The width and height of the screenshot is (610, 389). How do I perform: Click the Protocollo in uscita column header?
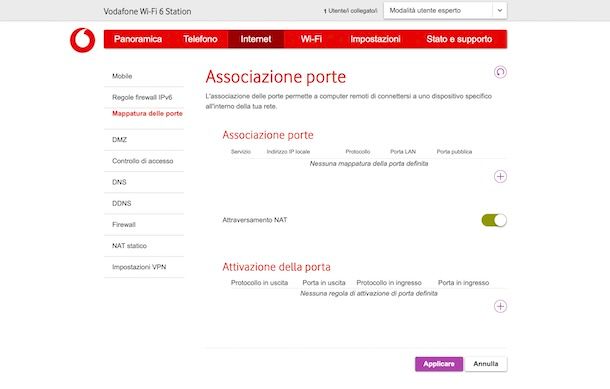pos(259,283)
